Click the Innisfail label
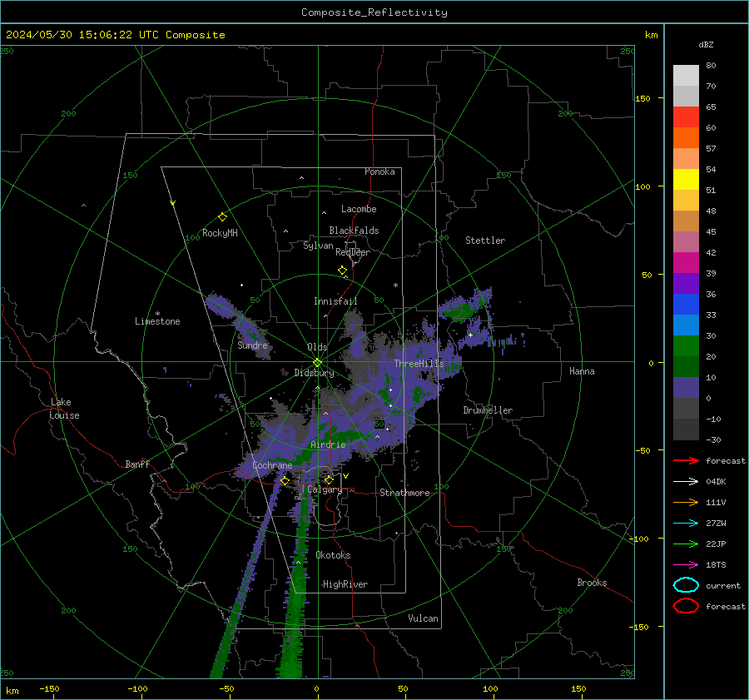The width and height of the screenshot is (749, 700). point(336,301)
